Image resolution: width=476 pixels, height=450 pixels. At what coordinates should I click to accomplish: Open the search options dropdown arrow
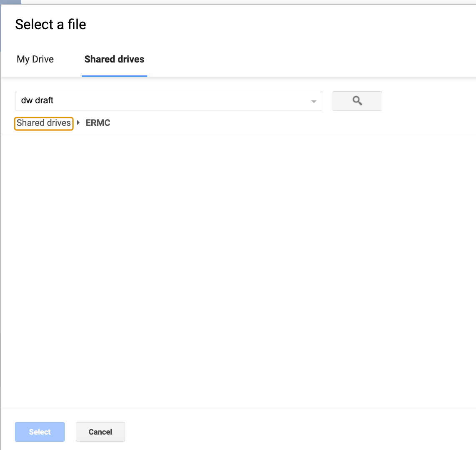313,101
